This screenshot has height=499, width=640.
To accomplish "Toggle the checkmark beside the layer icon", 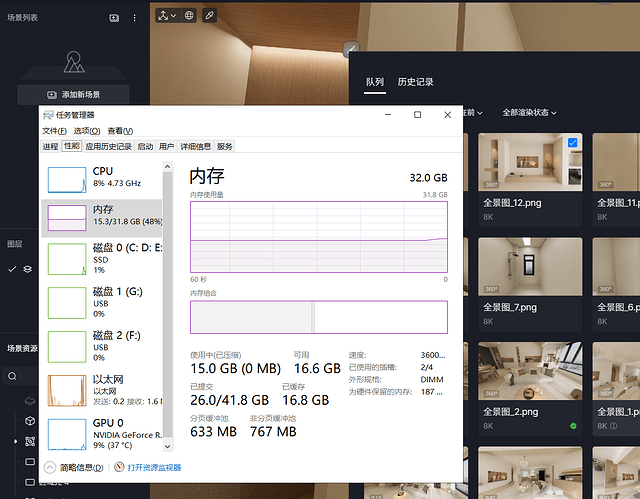I will pos(12,269).
